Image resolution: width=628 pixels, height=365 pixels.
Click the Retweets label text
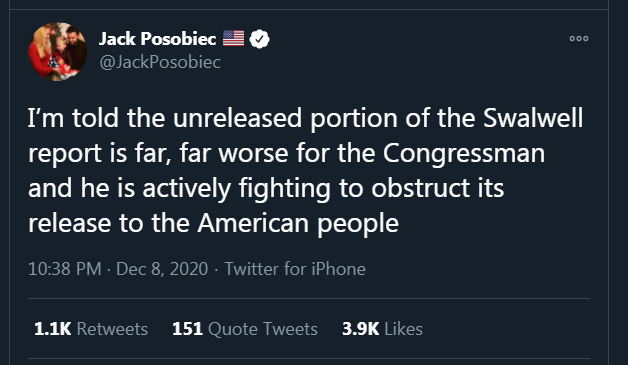112,329
